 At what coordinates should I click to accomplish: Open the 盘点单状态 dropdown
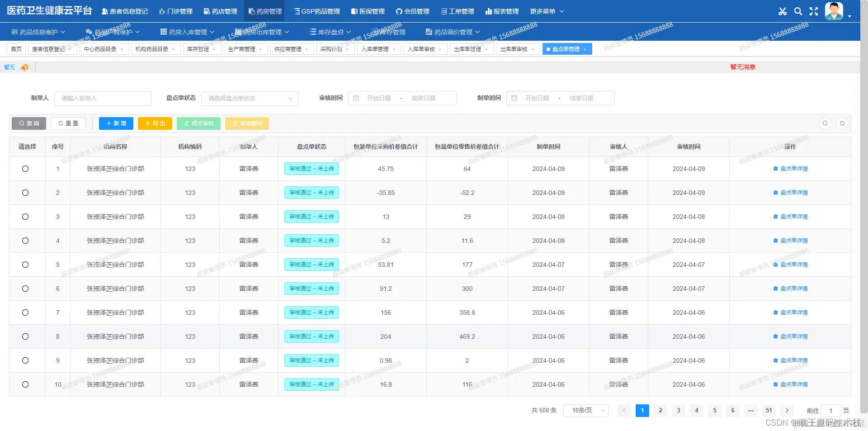(x=250, y=98)
